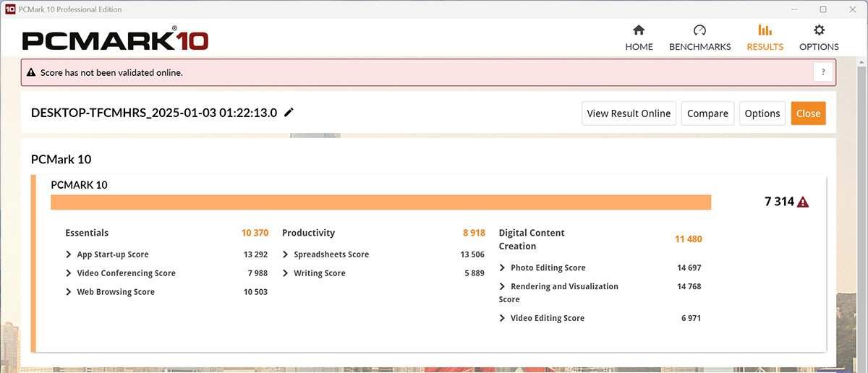Expand the Spreadsheets Score row
Viewport: 868px width, 373px height.
[285, 254]
